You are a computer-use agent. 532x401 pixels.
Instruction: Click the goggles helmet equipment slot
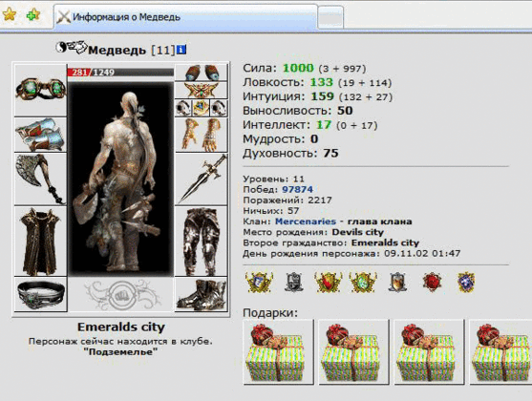[40, 90]
